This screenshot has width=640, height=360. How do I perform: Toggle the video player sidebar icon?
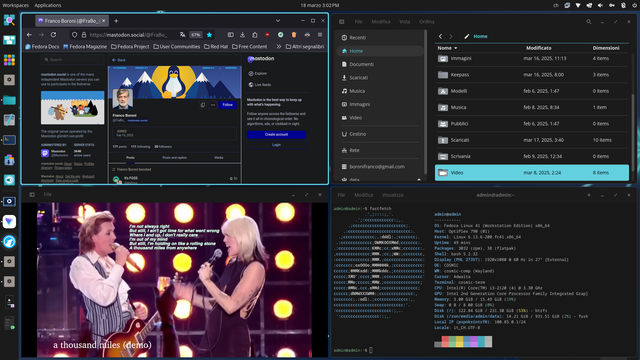(32, 195)
